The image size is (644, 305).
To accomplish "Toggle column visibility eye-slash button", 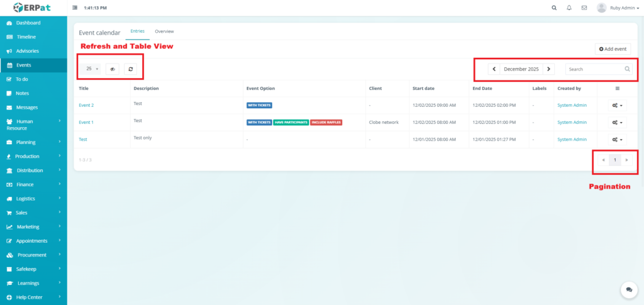I will click(x=113, y=69).
